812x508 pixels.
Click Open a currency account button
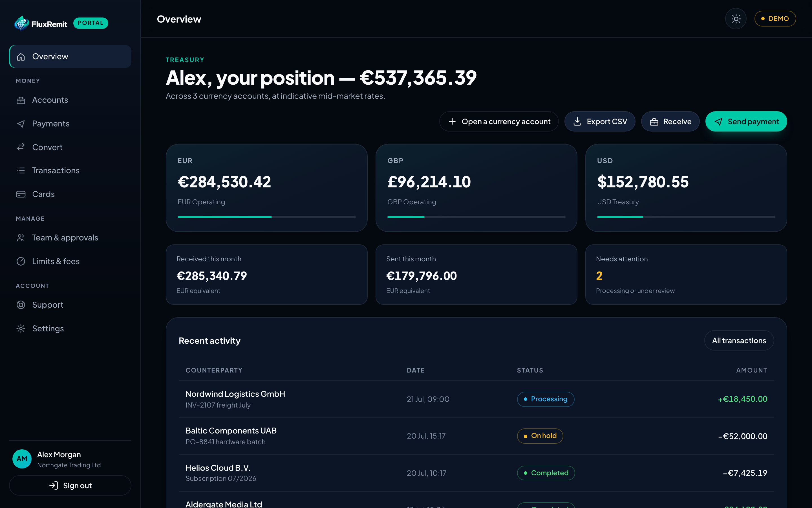click(499, 122)
